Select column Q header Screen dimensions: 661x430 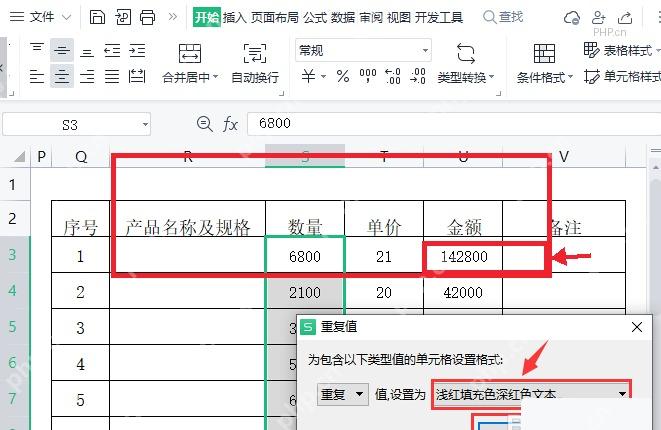click(81, 157)
